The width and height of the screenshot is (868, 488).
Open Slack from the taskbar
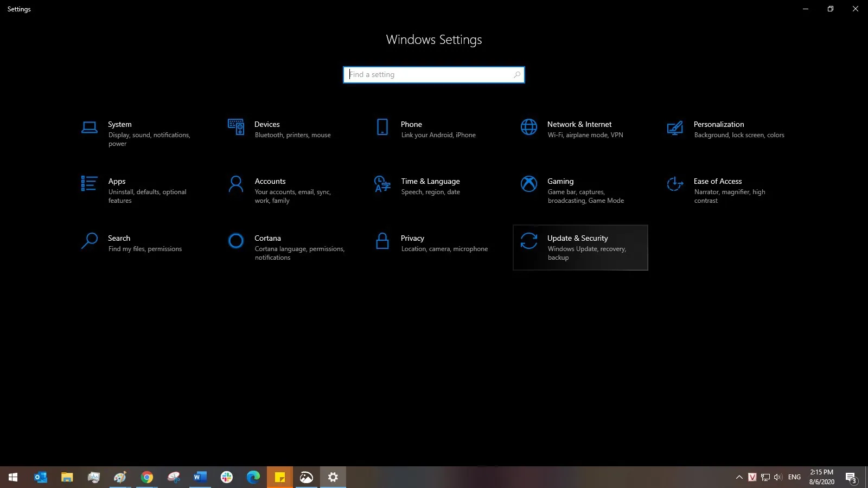pos(226,477)
